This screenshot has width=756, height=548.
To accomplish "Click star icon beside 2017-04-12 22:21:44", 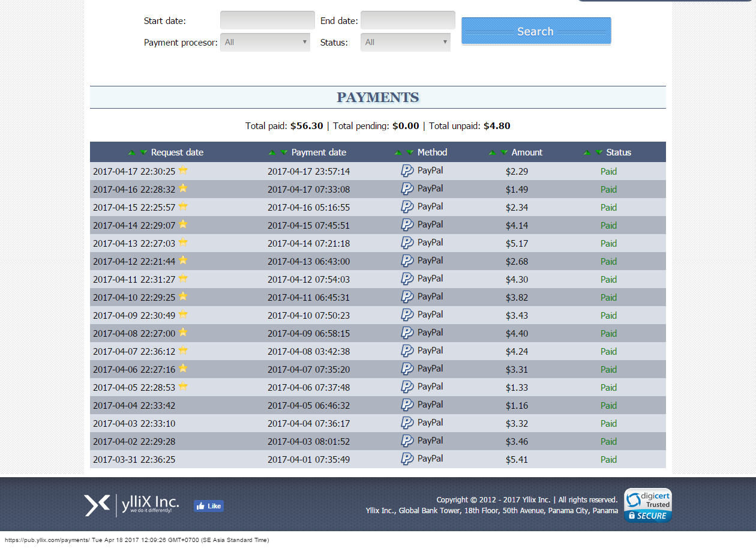I will [183, 260].
